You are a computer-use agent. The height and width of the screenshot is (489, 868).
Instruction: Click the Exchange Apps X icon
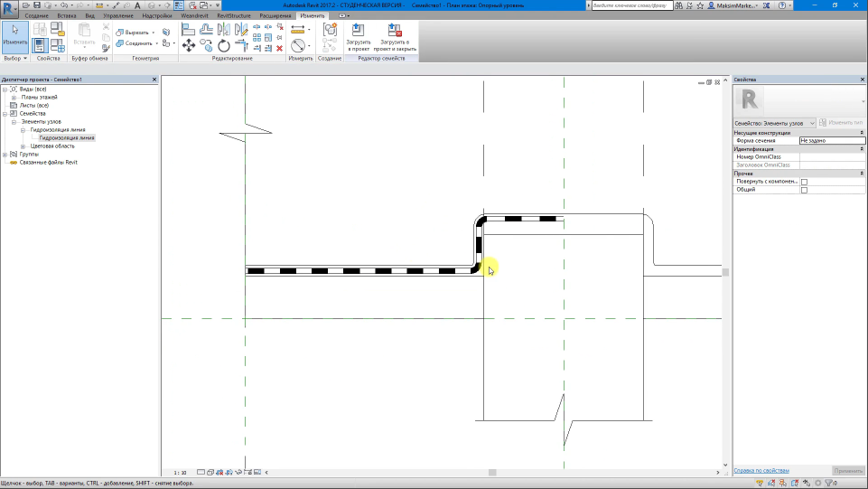[x=766, y=5]
